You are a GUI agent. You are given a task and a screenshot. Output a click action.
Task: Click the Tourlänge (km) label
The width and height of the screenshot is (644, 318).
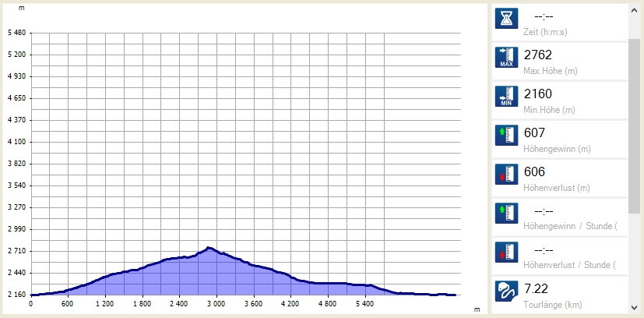tap(552, 305)
